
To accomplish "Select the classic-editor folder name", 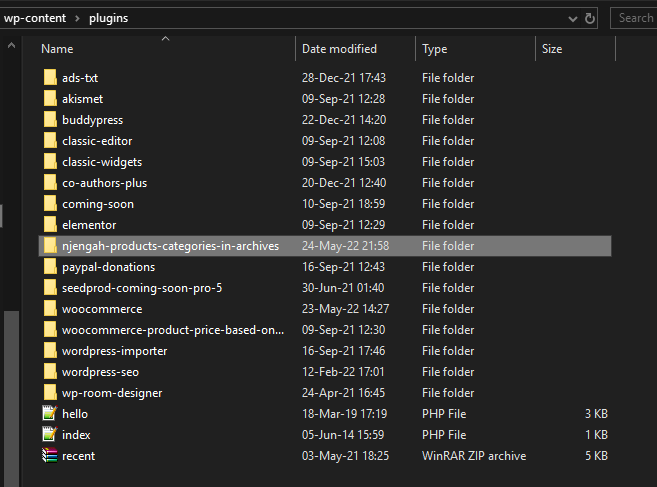I will tap(97, 141).
